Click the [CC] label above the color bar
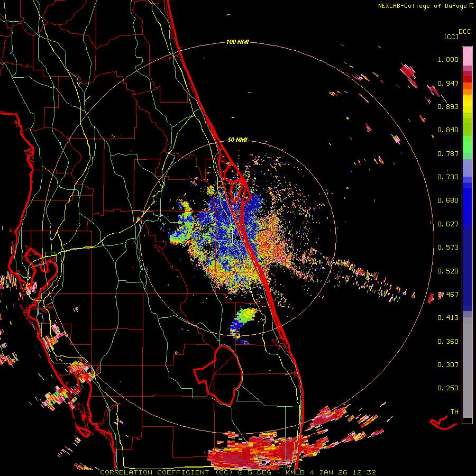 tap(451, 36)
